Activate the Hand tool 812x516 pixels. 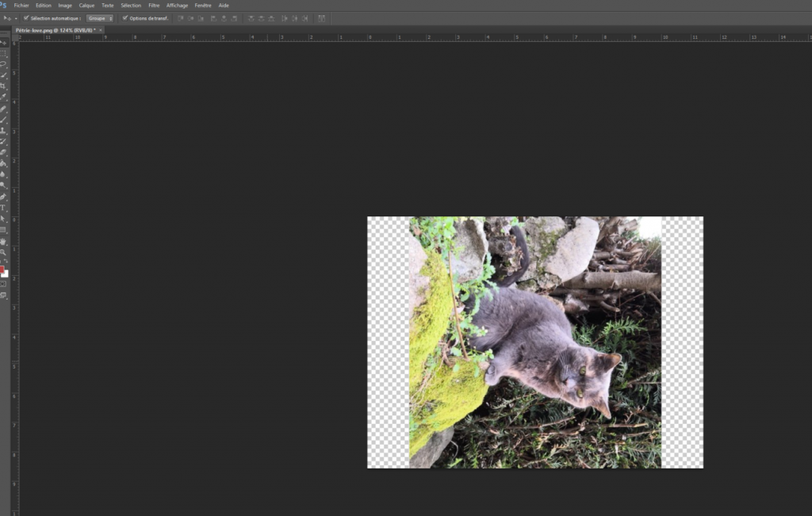pos(3,241)
